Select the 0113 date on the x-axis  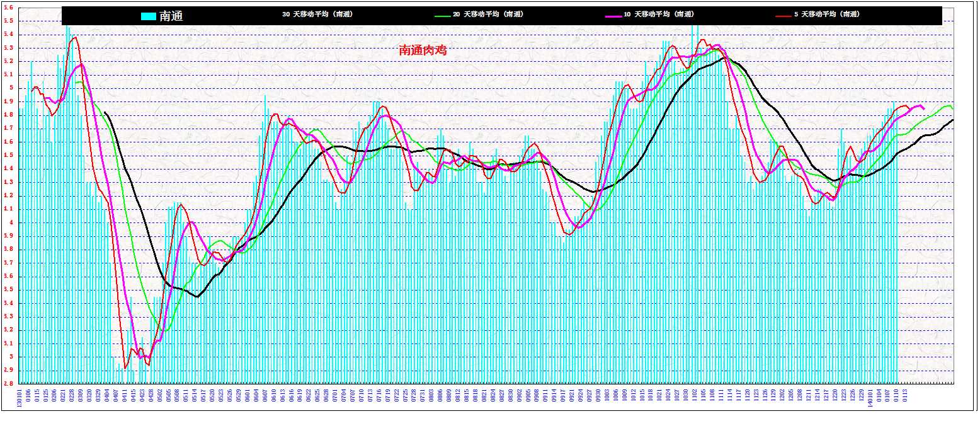[x=905, y=395]
